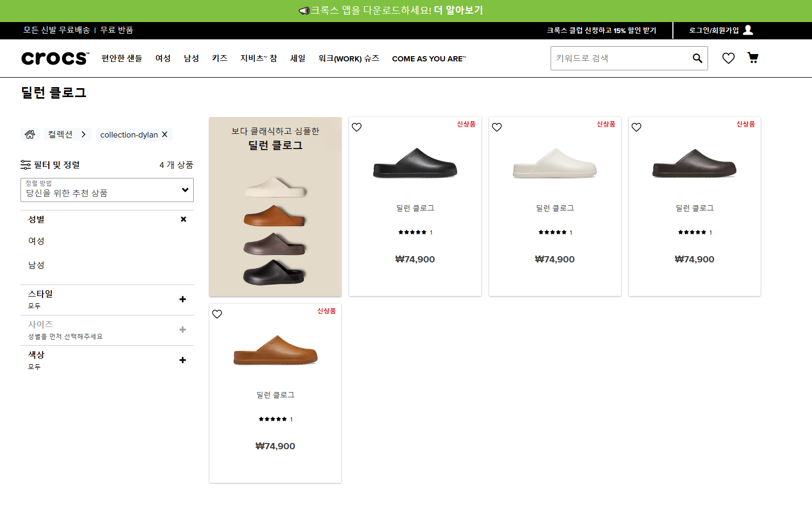812x507 pixels.
Task: Select the 남성 gender filter
Action: 36,265
